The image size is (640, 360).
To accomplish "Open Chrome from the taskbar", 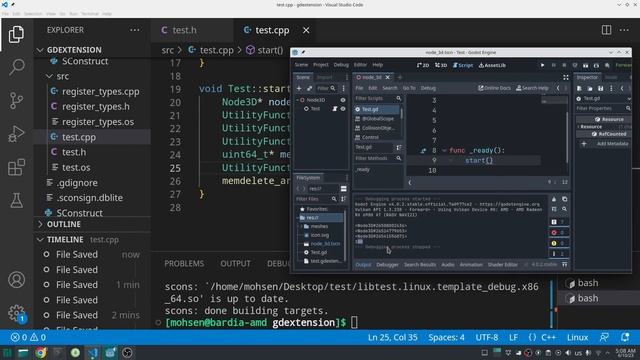I will coord(40,353).
